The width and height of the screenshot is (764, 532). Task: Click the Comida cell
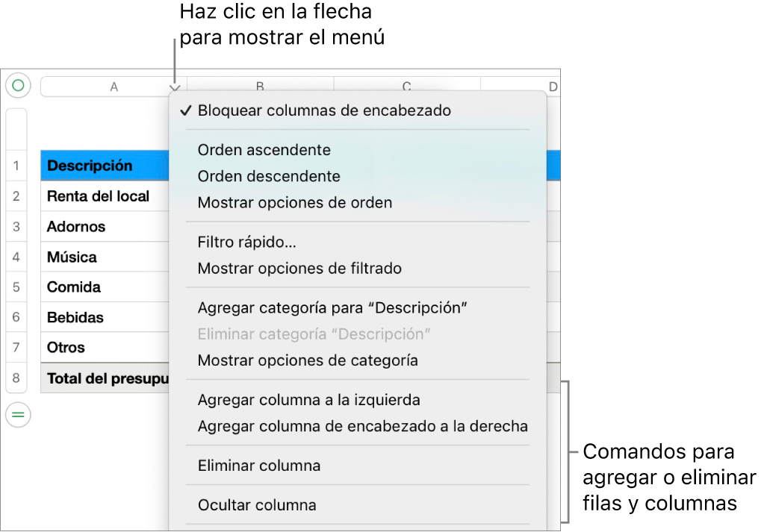(x=105, y=287)
